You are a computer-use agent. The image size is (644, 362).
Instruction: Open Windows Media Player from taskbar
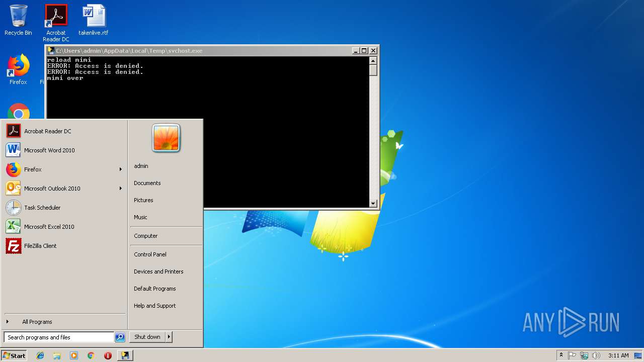click(74, 355)
